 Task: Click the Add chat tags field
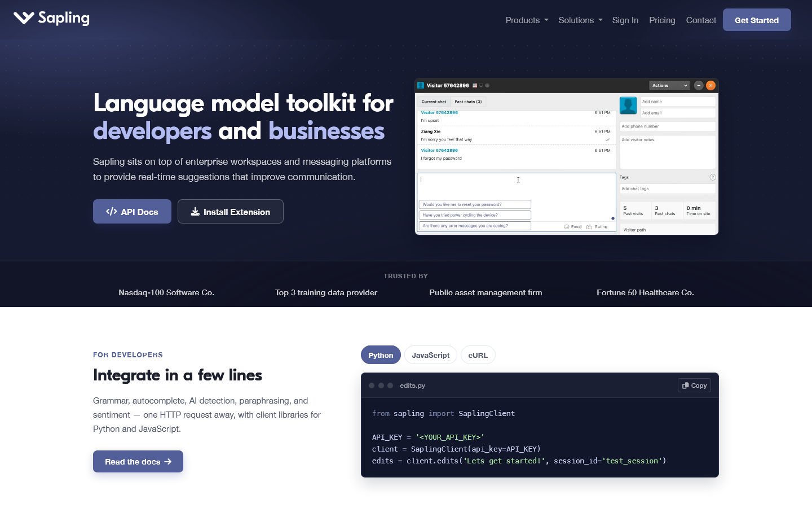[668, 189]
